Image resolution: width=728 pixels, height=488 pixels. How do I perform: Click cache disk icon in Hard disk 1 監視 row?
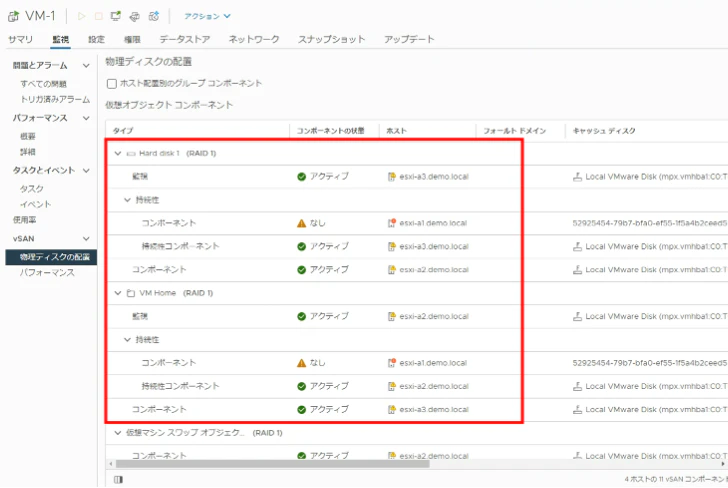pos(577,176)
